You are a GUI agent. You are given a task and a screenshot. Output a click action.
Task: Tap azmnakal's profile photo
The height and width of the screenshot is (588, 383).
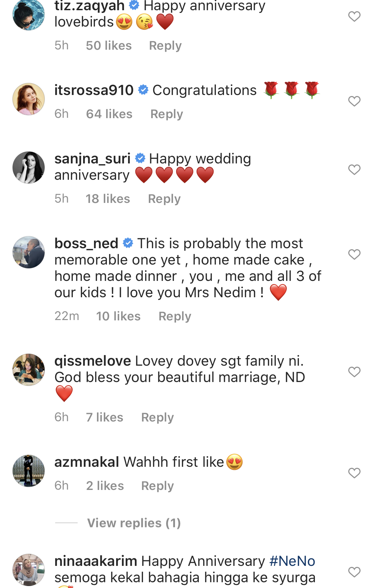29,471
